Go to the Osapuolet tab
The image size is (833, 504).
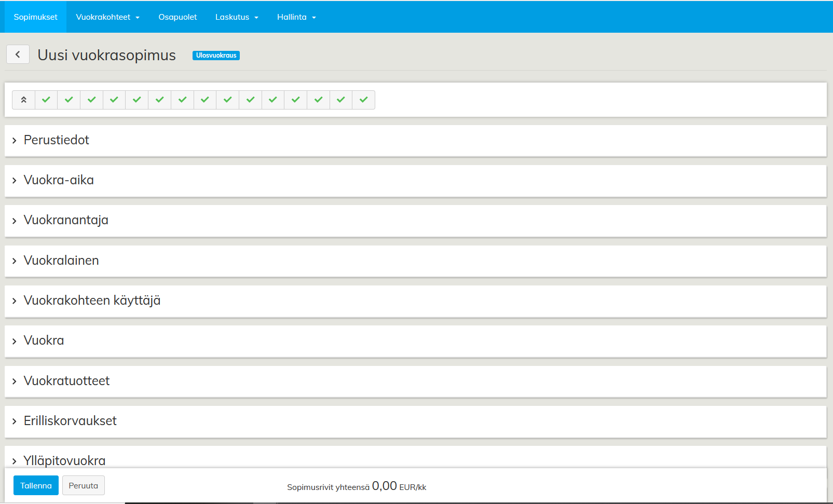point(177,17)
